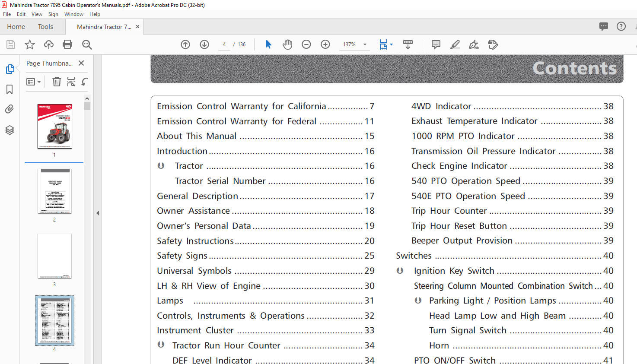
Task: Click the scrolling mode keyboard icon
Action: click(408, 44)
